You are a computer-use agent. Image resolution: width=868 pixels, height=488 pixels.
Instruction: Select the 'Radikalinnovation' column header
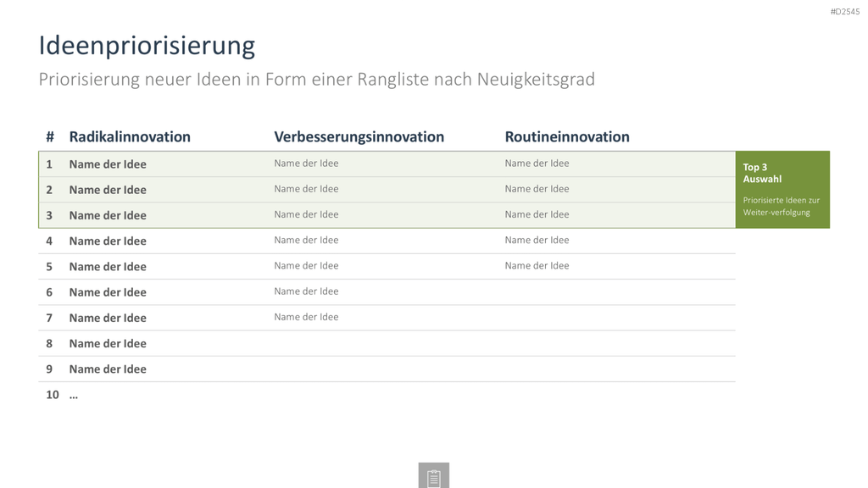click(130, 136)
